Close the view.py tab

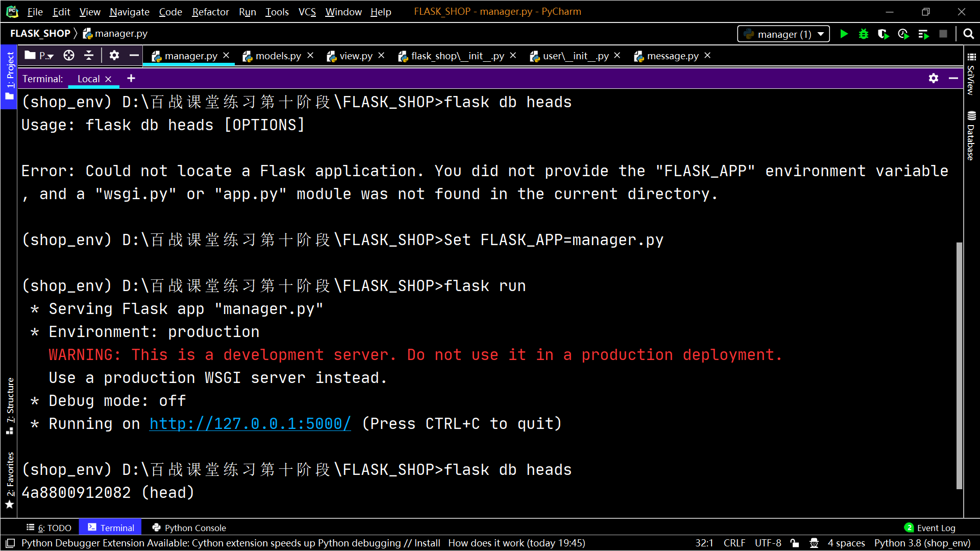coord(381,55)
